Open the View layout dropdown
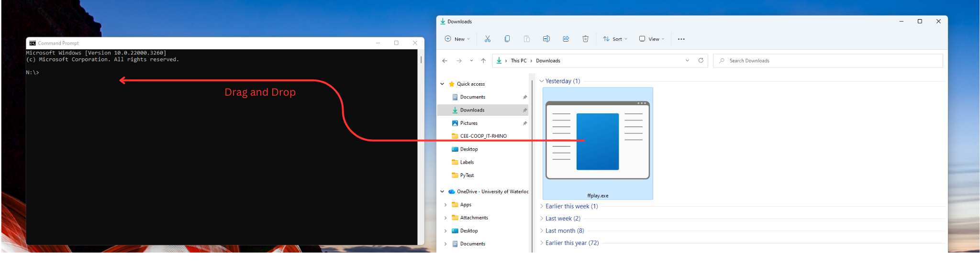The height and width of the screenshot is (276, 980). (652, 39)
